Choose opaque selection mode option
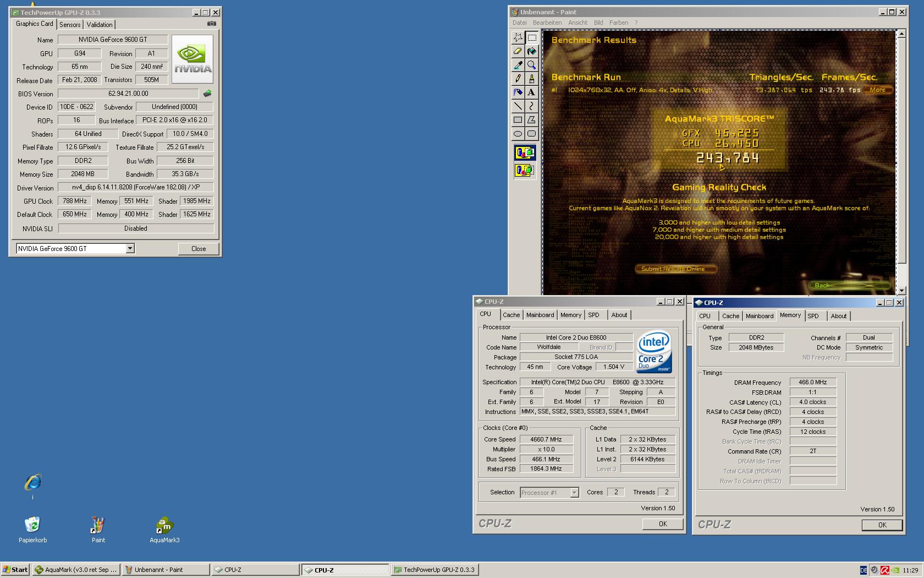Image resolution: width=924 pixels, height=578 pixels. [x=525, y=152]
